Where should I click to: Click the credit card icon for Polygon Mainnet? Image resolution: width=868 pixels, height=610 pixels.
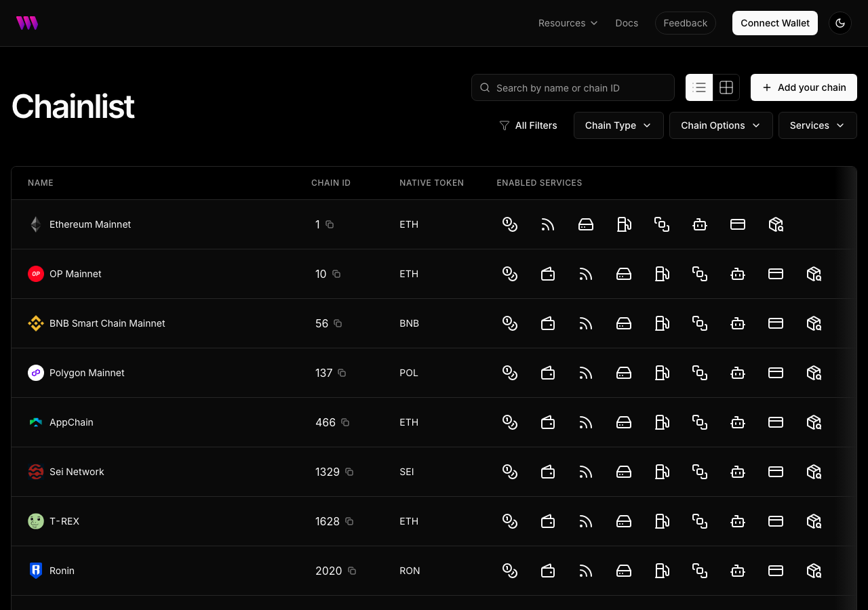(776, 373)
